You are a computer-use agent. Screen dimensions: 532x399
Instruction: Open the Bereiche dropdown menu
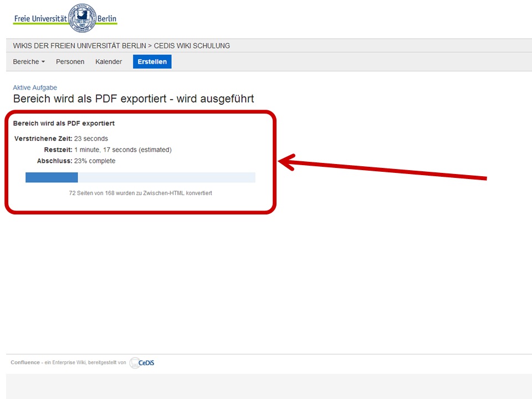point(29,62)
